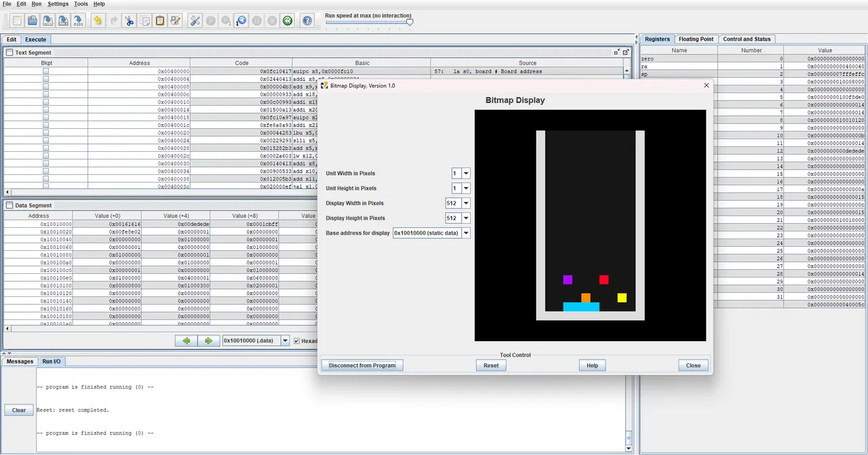This screenshot has height=455, width=868.
Task: Set breakpoint at address 0x00400034
Action: [46, 171]
